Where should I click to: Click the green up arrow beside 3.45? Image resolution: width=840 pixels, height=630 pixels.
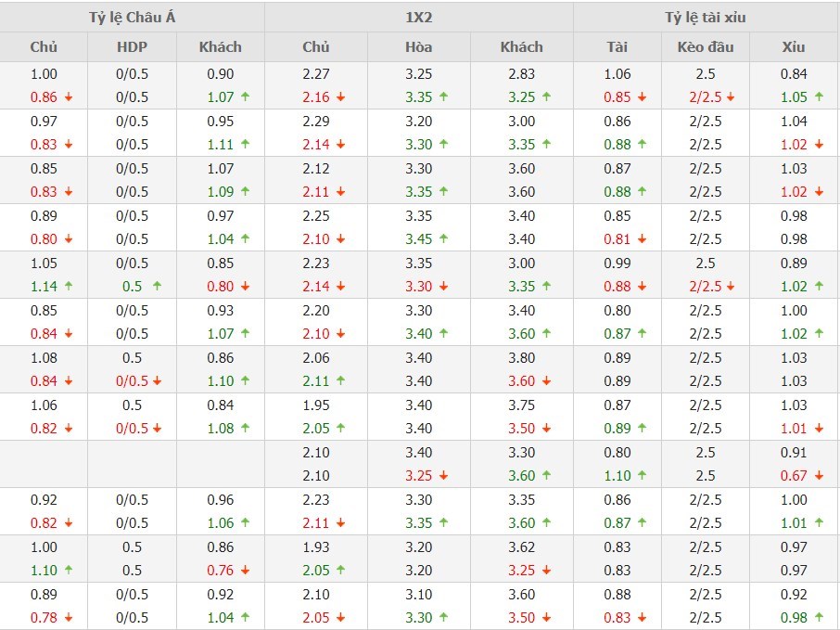(x=444, y=239)
